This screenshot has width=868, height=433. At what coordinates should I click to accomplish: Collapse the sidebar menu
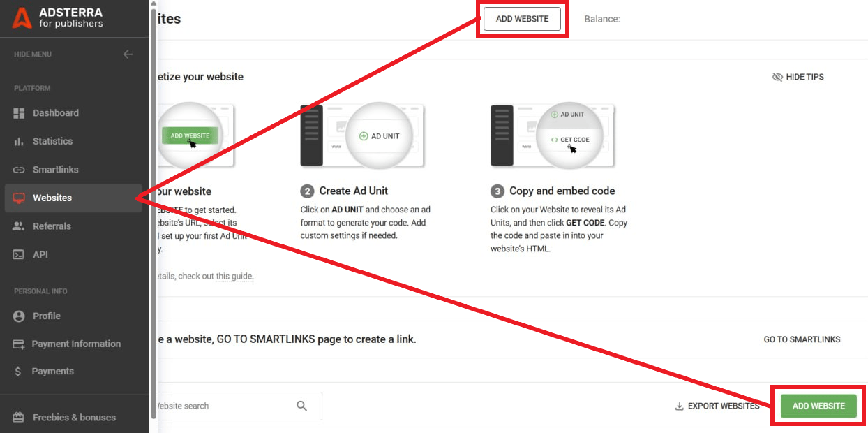pos(128,54)
